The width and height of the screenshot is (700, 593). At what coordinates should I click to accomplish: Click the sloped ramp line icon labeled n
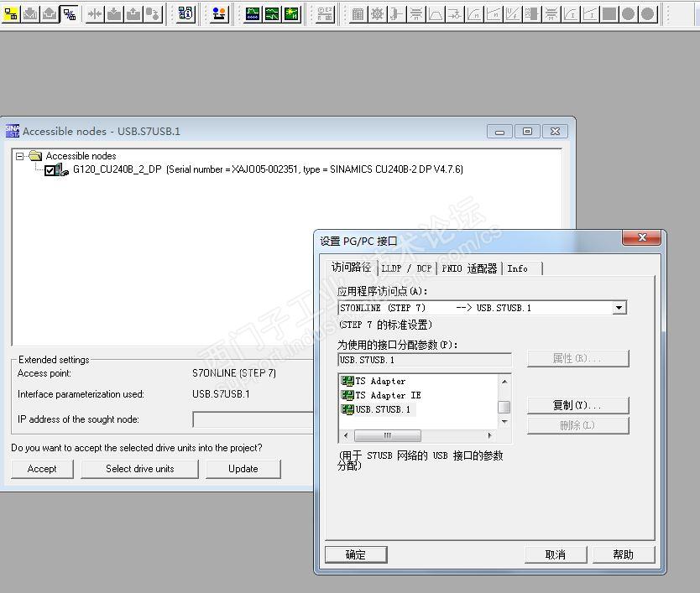(494, 14)
